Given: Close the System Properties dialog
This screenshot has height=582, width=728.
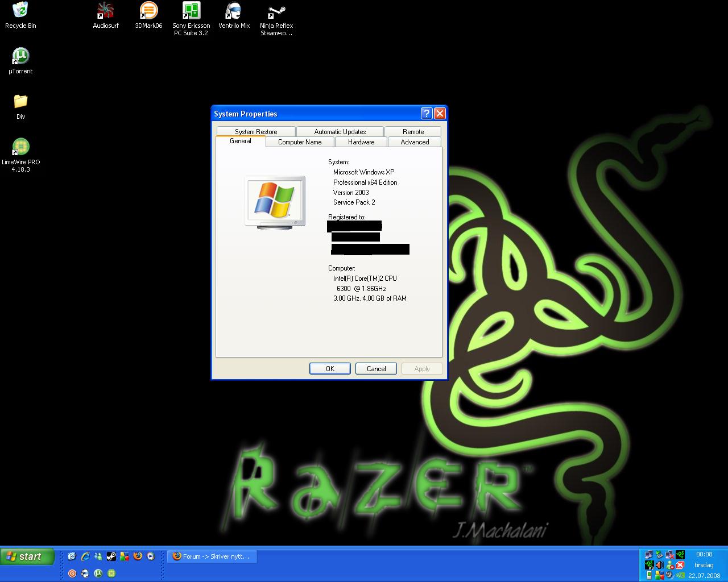Looking at the screenshot, I should [x=440, y=113].
